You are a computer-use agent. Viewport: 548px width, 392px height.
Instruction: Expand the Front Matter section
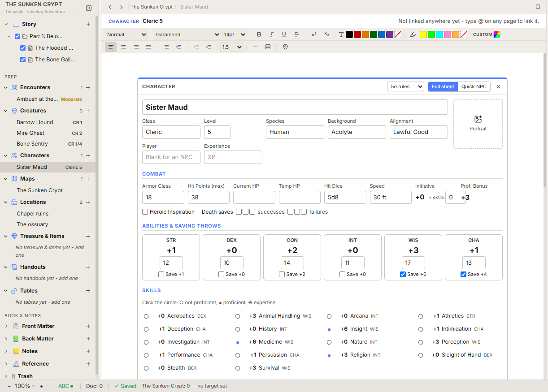(x=6, y=327)
